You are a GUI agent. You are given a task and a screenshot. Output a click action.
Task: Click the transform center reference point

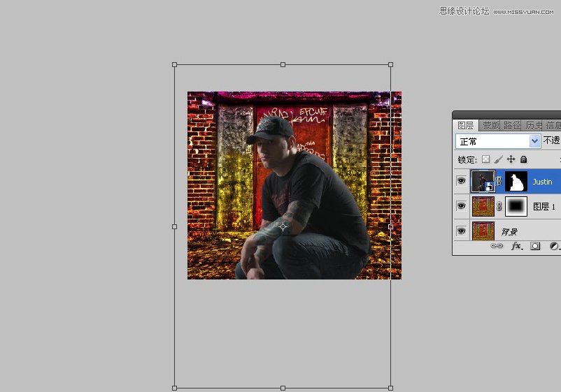tap(283, 226)
